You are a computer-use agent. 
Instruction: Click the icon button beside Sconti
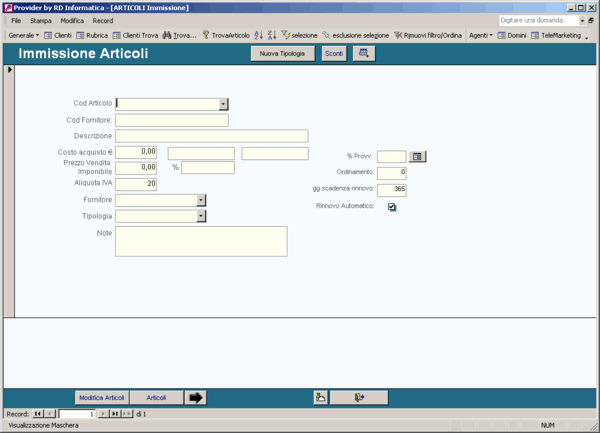tap(364, 54)
